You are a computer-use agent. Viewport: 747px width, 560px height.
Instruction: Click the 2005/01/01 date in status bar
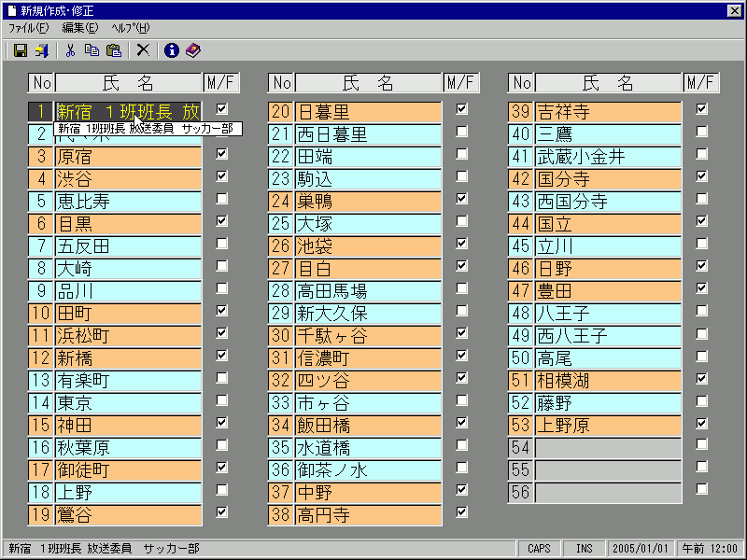640,549
